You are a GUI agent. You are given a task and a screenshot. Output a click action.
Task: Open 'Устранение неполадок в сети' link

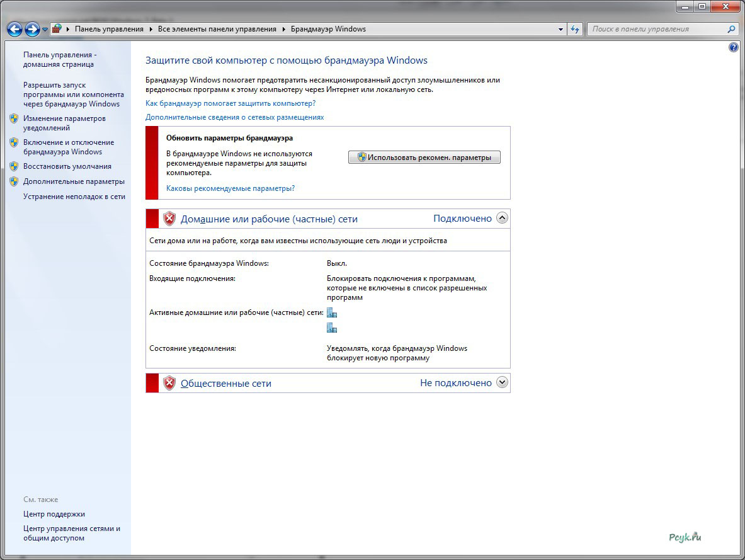point(74,197)
